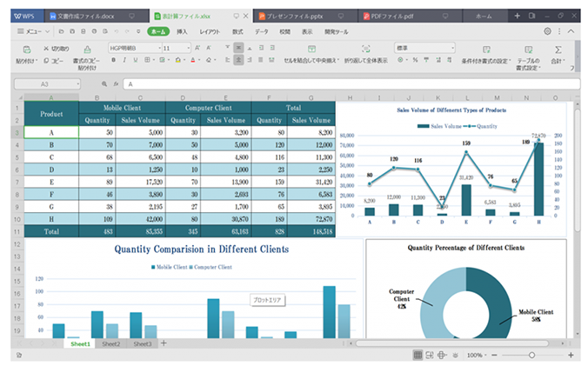Select the format painter (書式のコピー) icon
The width and height of the screenshot is (588, 366).
pos(86,50)
